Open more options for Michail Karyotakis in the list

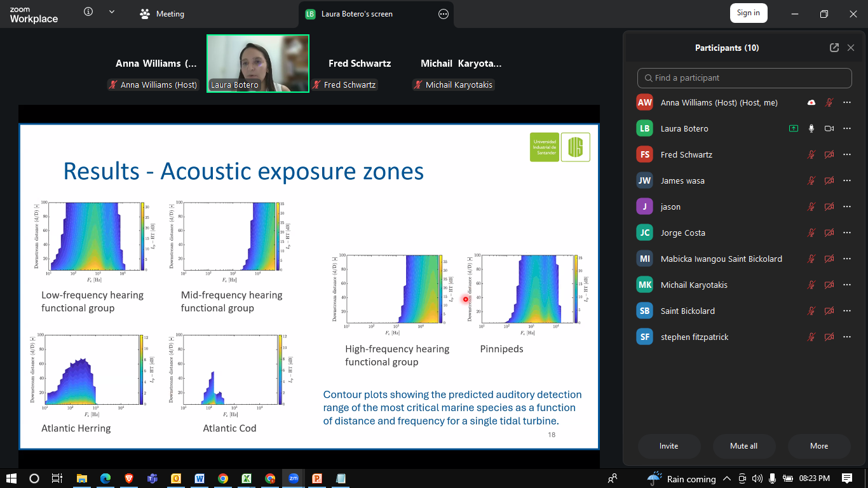(847, 285)
